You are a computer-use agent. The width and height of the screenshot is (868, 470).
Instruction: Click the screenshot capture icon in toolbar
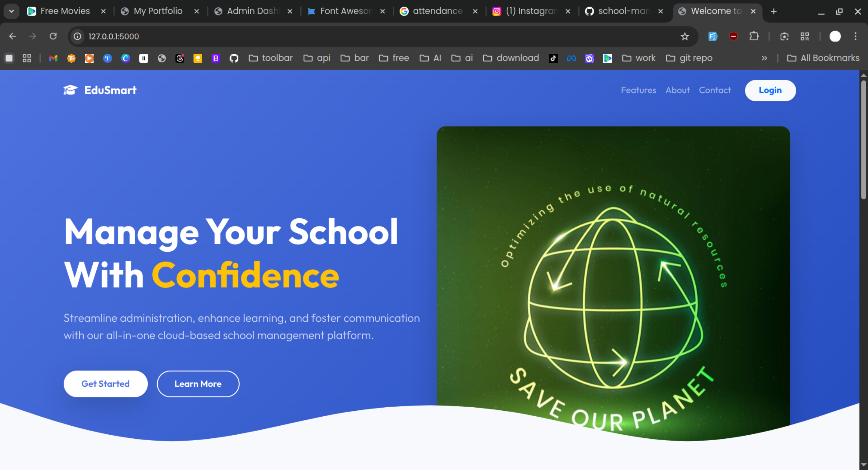(784, 36)
